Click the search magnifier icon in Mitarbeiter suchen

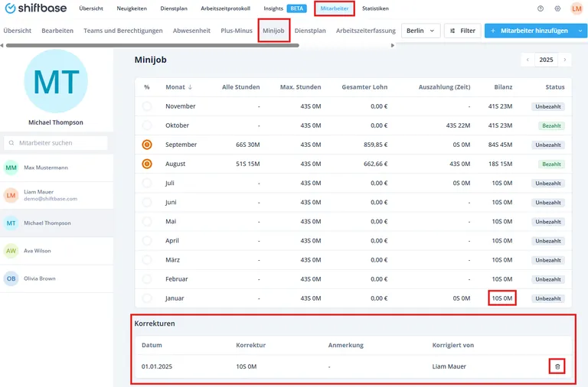coord(11,143)
